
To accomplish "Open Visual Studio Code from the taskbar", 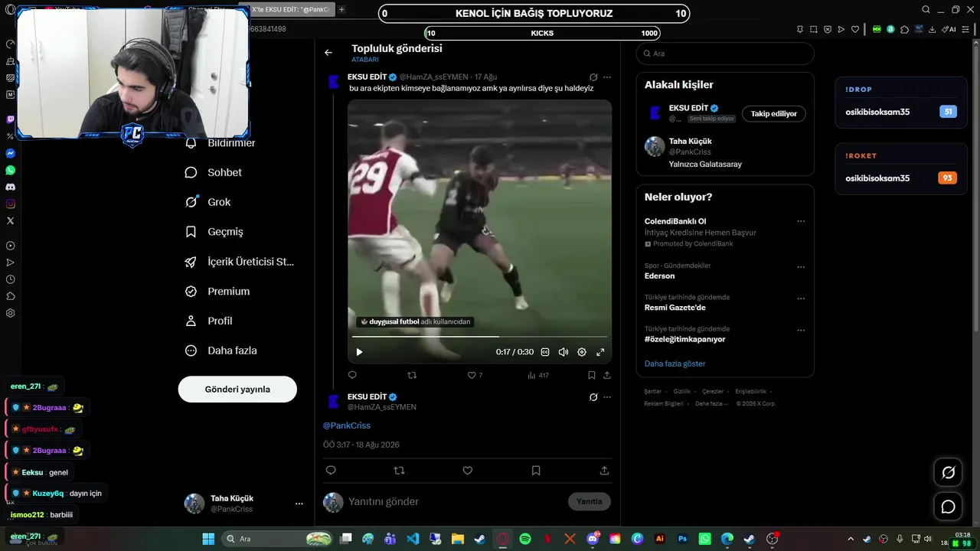I will click(413, 539).
